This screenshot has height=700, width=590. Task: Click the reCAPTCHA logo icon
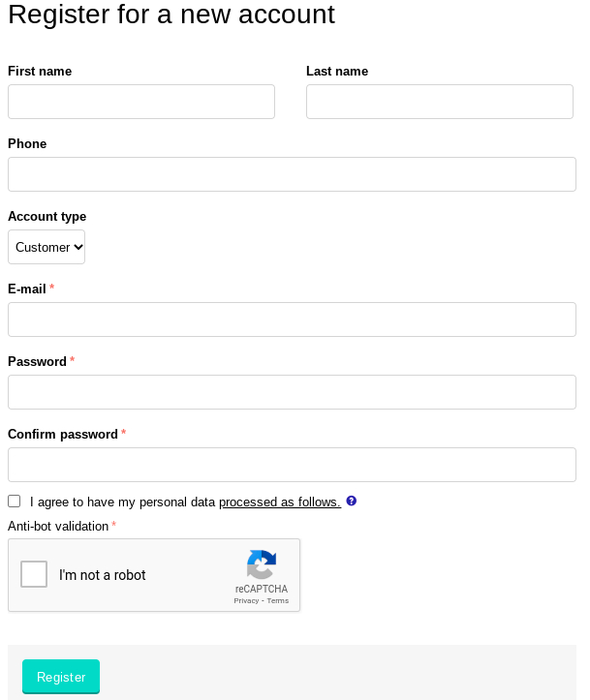pos(262,564)
